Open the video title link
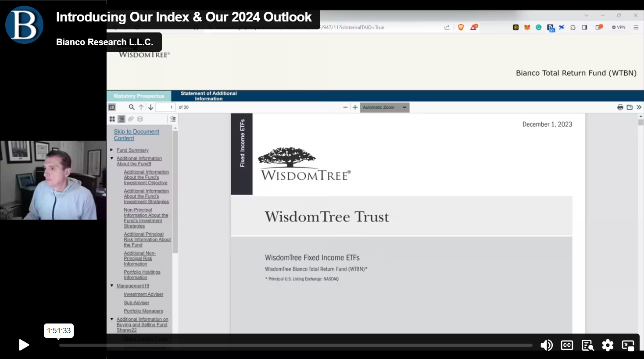 pyautogui.click(x=184, y=17)
